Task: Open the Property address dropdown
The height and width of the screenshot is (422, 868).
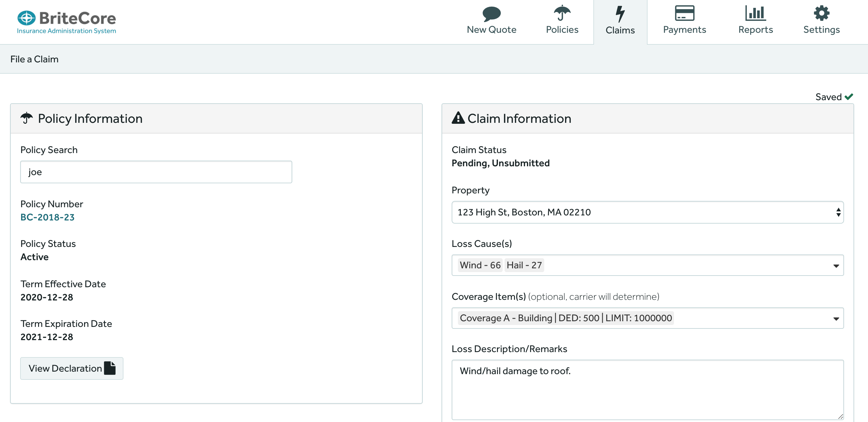Action: pos(647,212)
